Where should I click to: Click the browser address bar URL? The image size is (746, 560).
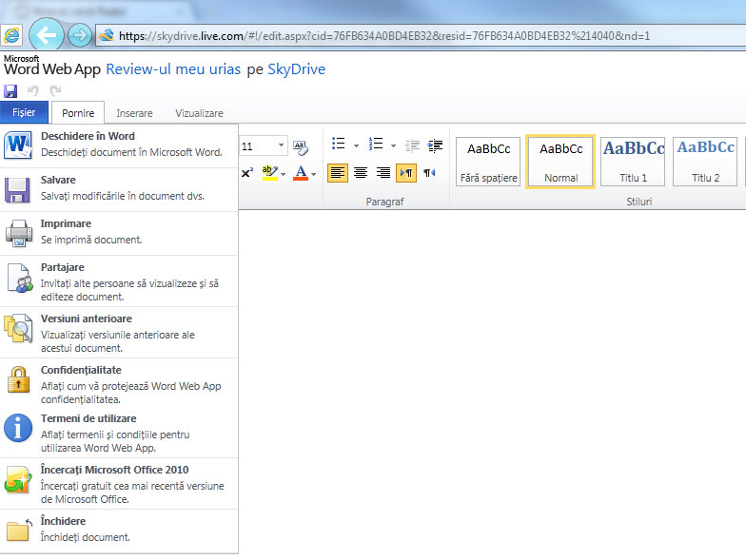coord(384,36)
